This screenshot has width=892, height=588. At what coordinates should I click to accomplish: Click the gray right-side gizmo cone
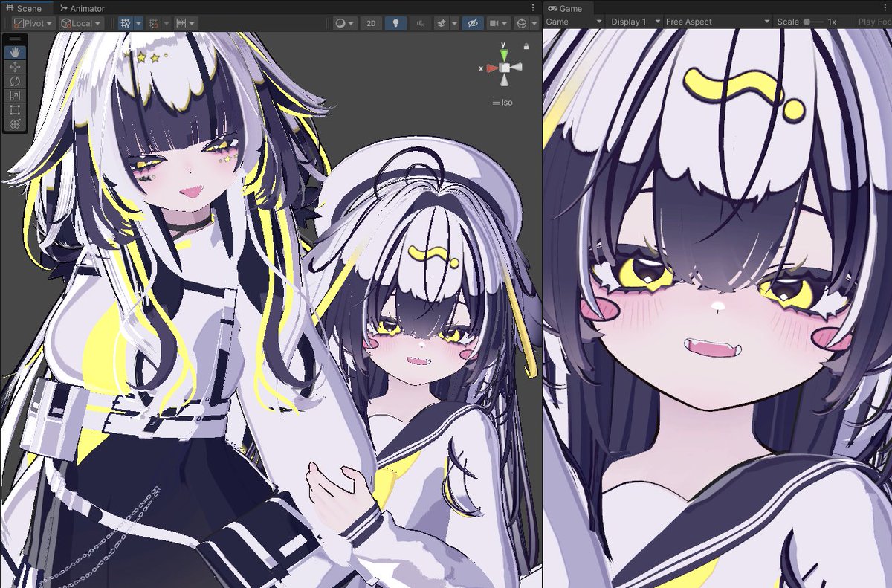pyautogui.click(x=517, y=68)
